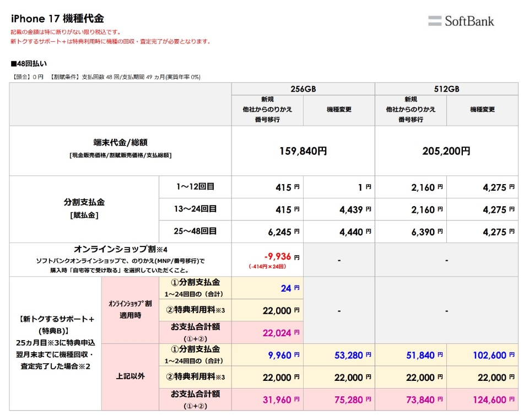Screen dimensions: 529x420
Task: Select the 256GB total price "159,840円"
Action: pos(303,151)
